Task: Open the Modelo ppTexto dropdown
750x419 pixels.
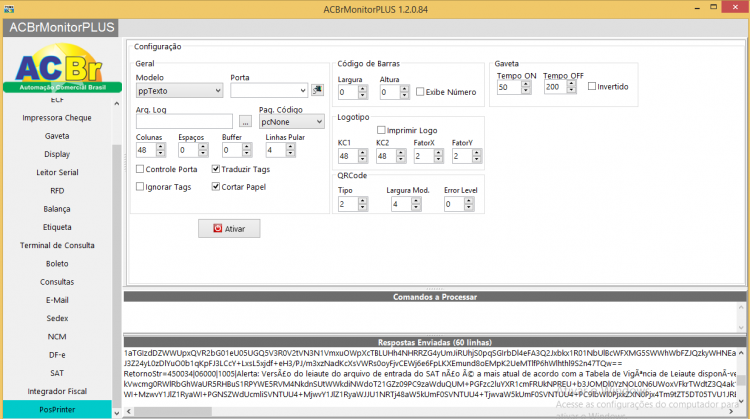Action: coord(179,90)
